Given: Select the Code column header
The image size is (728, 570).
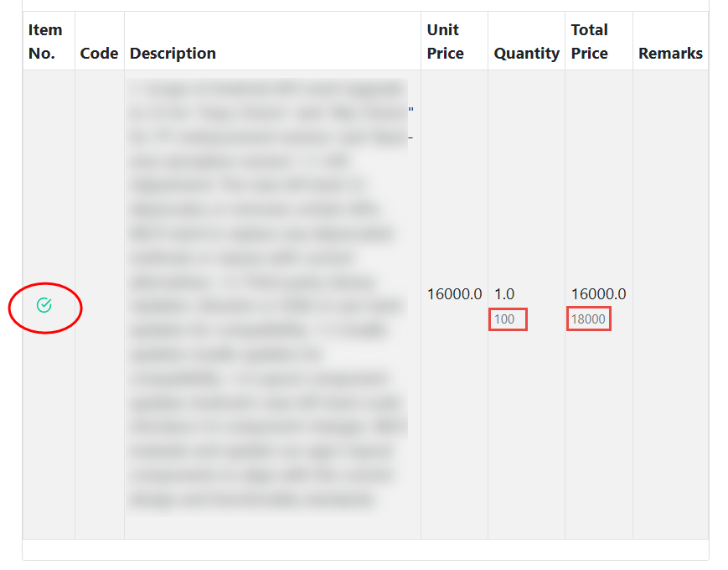Looking at the screenshot, I should 99,53.
